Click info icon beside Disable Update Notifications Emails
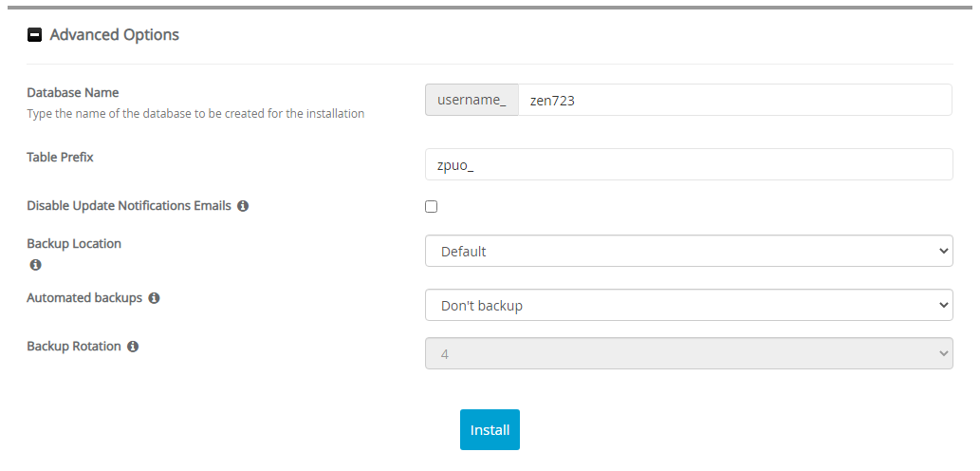The height and width of the screenshot is (471, 980). tap(243, 206)
